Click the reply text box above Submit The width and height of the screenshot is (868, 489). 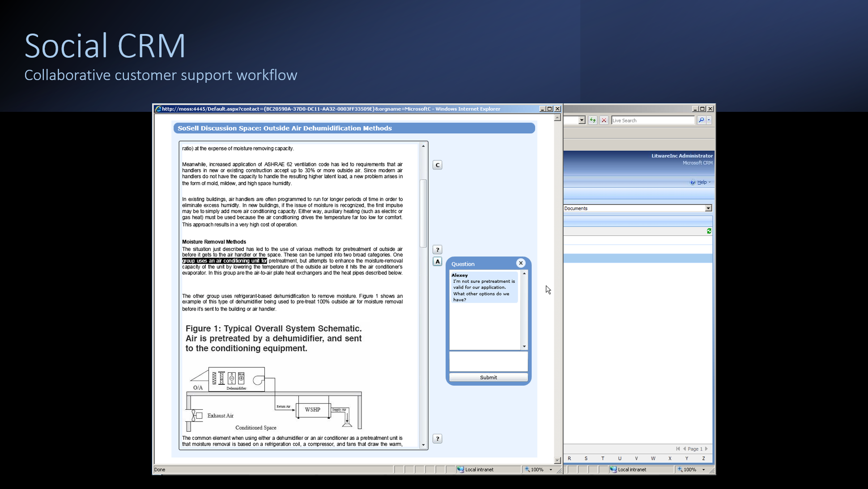click(x=488, y=361)
